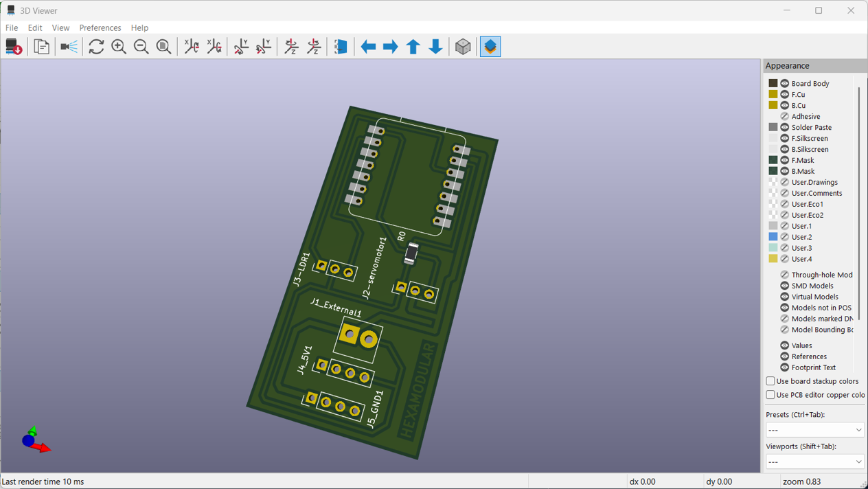Click the Zoom out magnifier icon
Image resolution: width=868 pixels, height=489 pixels.
click(x=141, y=47)
